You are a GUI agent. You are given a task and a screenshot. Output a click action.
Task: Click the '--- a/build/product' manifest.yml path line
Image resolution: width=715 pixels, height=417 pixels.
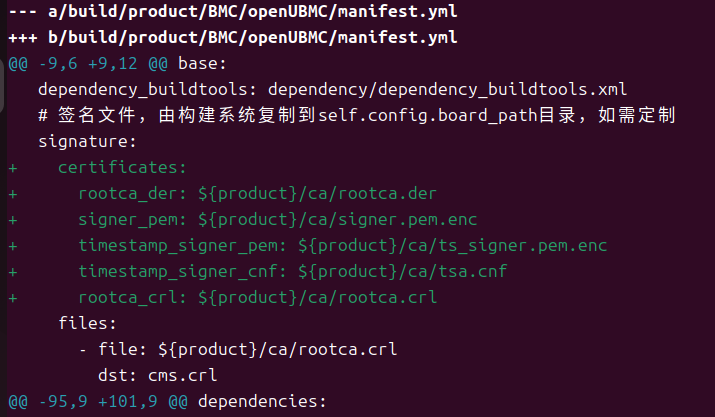pos(233,11)
